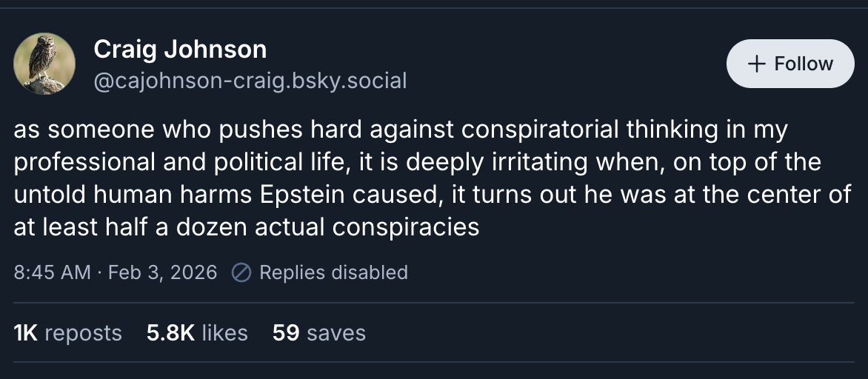Click the word saves in stats row
The image size is (868, 379).
coord(335,332)
